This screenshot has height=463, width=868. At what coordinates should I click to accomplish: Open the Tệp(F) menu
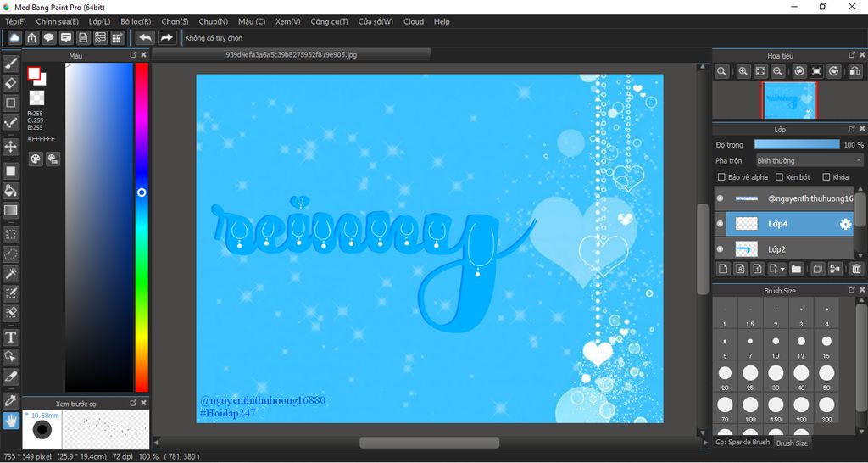(x=15, y=21)
